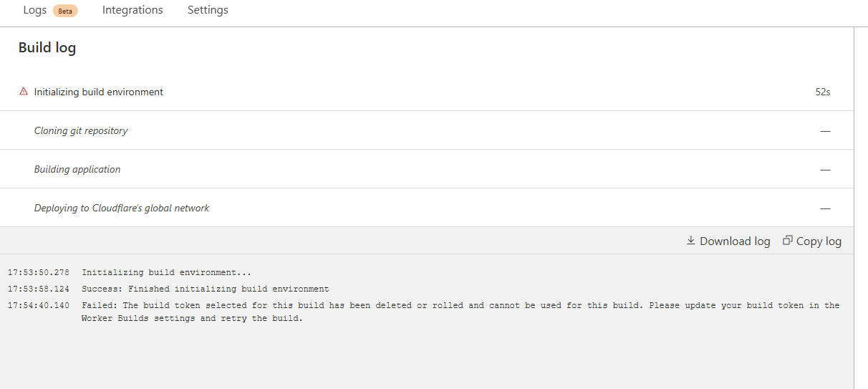Click the red warning triangle icon

[24, 92]
